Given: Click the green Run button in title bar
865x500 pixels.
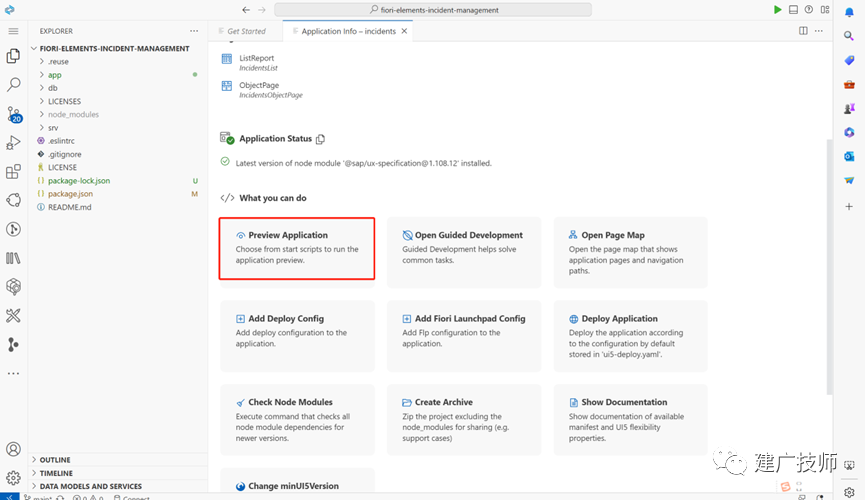Looking at the screenshot, I should (777, 9).
